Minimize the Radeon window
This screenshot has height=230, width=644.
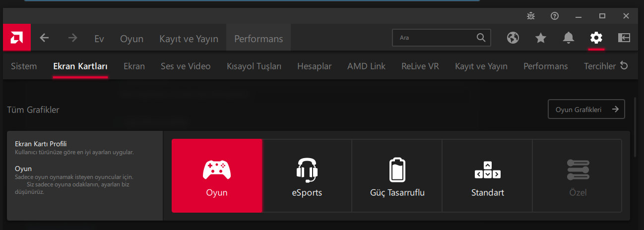point(579,16)
